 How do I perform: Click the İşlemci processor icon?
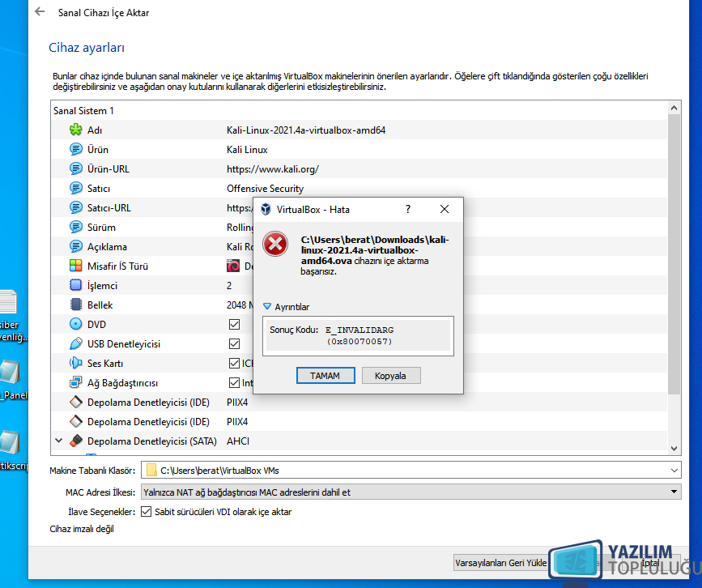(x=75, y=285)
